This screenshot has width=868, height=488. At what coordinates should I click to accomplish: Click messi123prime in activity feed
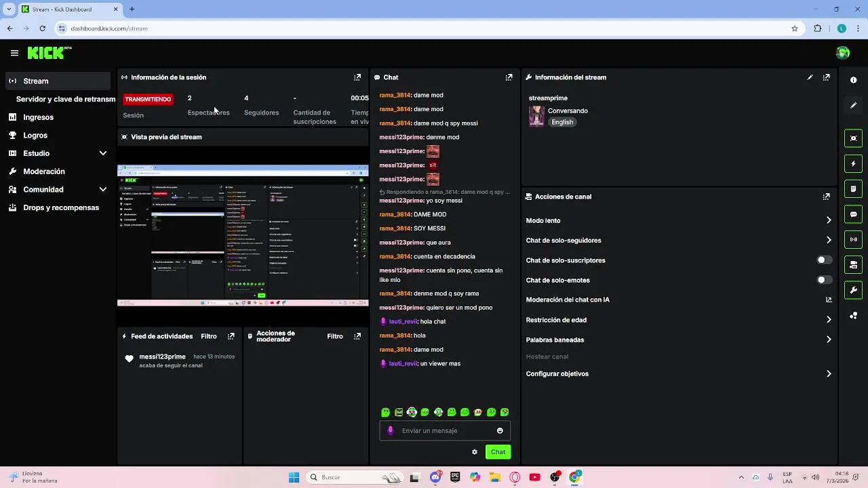(x=162, y=357)
